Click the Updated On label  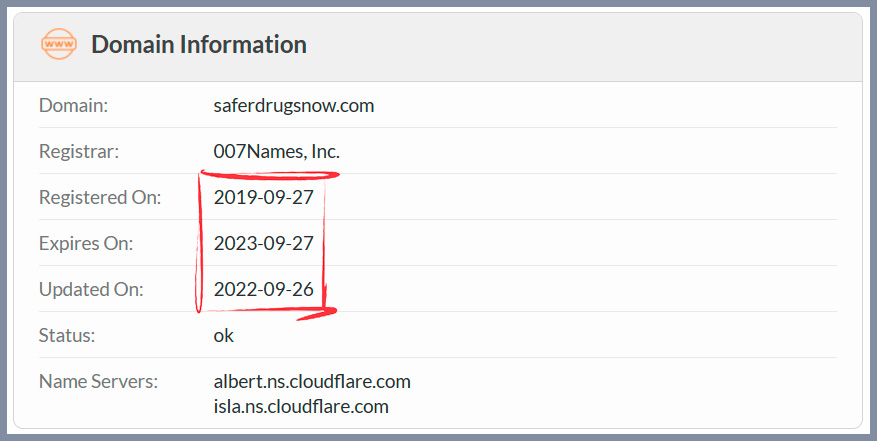click(x=91, y=290)
